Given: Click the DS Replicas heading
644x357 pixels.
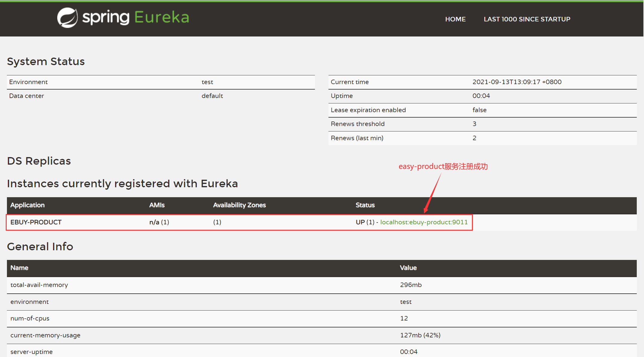Looking at the screenshot, I should 39,161.
